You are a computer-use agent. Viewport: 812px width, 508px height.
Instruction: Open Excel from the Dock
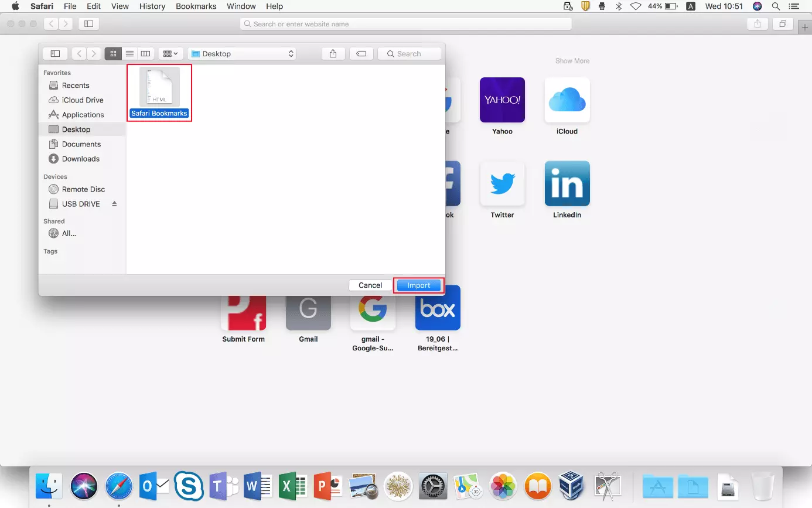(x=294, y=486)
